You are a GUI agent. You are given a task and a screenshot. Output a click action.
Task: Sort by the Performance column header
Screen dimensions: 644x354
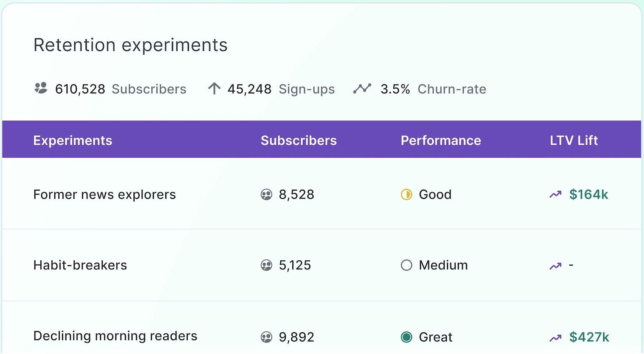point(441,141)
